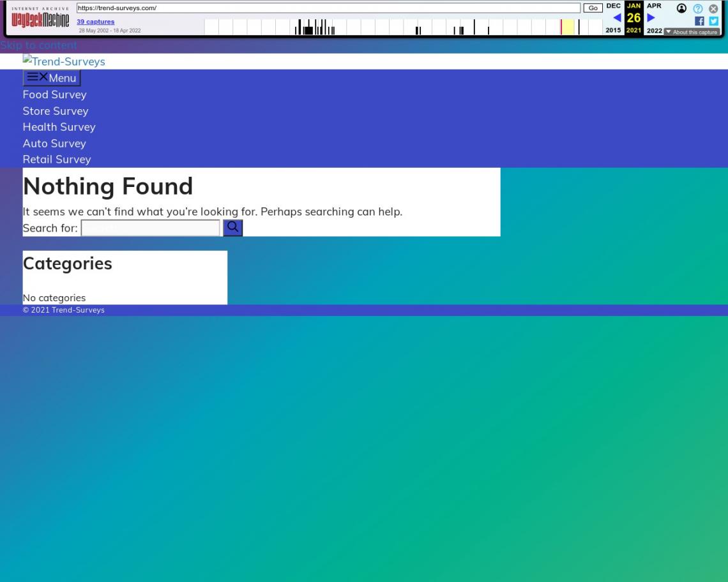
Task: Open the Food Survey menu item
Action: coord(54,94)
